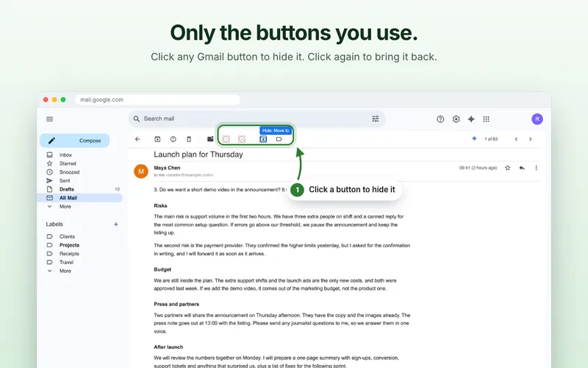
Task: Open search filter options icon
Action: pos(375,118)
